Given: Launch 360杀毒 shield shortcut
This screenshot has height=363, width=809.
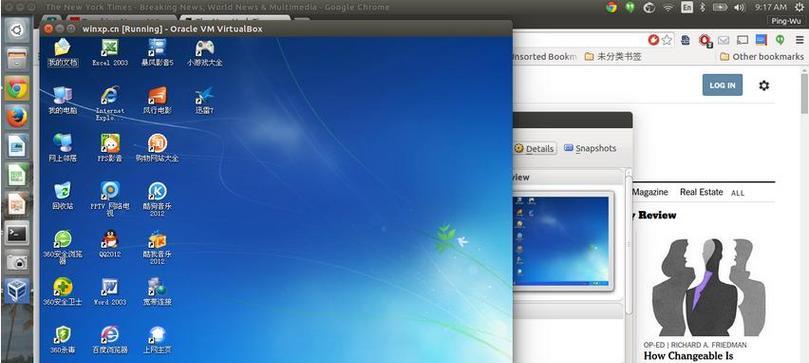Looking at the screenshot, I should pyautogui.click(x=62, y=339).
